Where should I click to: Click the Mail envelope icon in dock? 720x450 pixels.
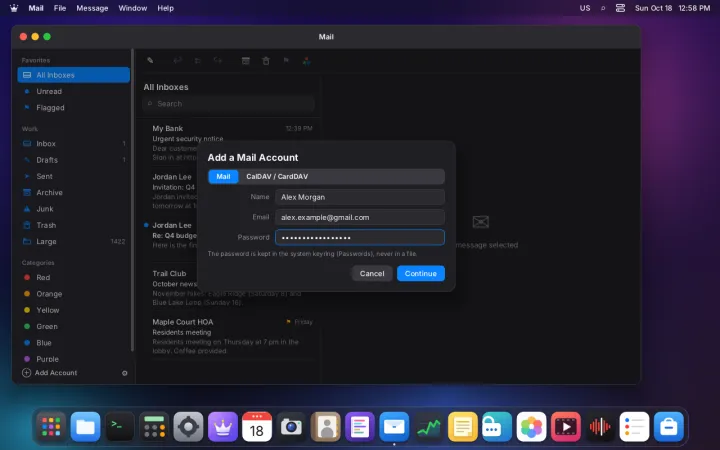394,427
